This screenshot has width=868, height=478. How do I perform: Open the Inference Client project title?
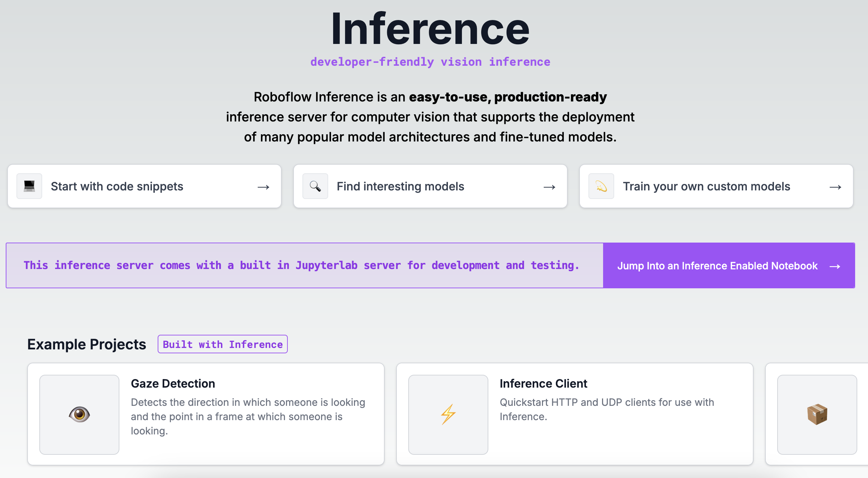coord(543,383)
